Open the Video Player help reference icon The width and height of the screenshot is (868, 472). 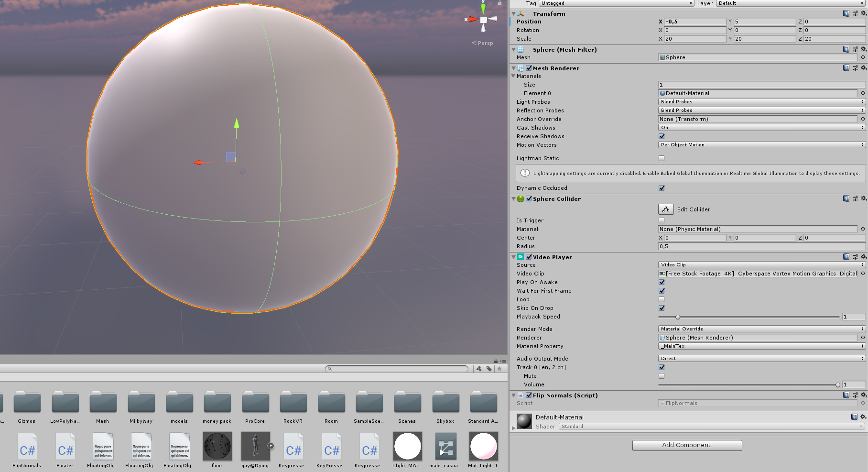coord(846,257)
